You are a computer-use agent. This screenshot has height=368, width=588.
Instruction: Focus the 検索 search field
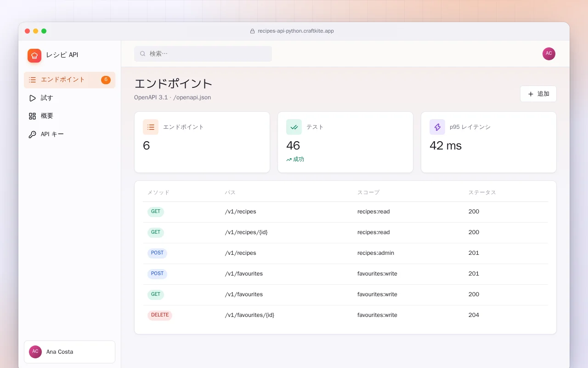click(203, 54)
